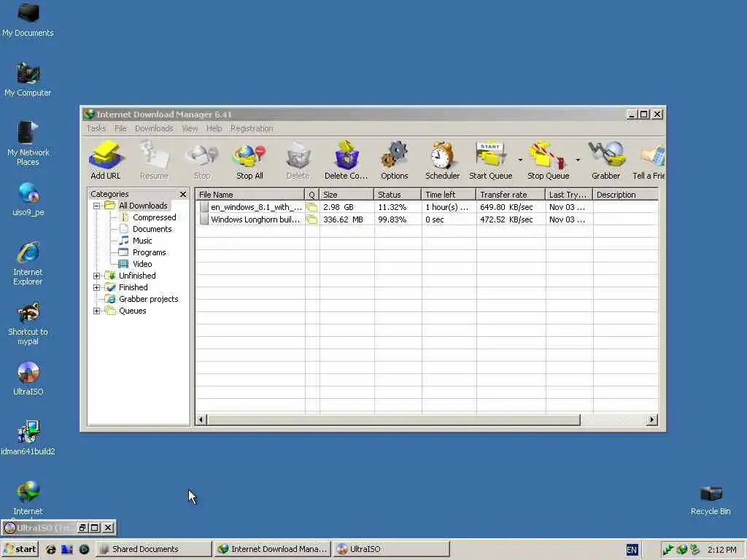Select Windows Longhorn build download row
Image resolution: width=747 pixels, height=560 pixels.
pos(427,219)
